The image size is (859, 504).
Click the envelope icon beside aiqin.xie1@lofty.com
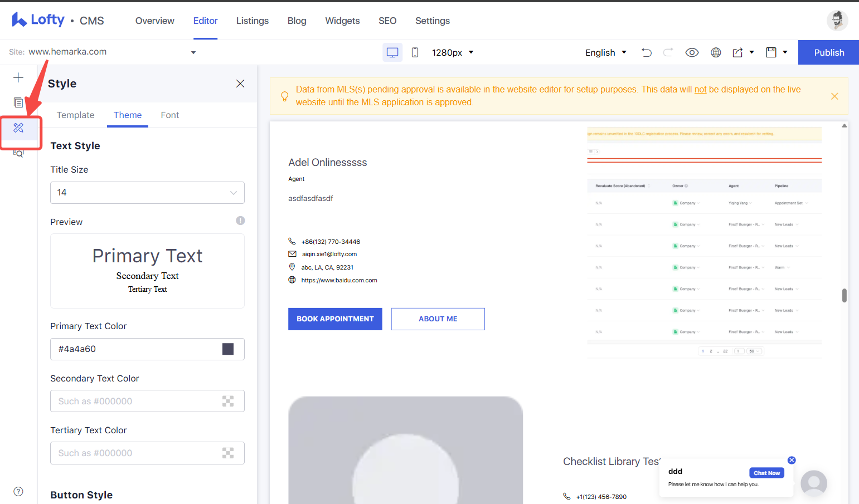click(292, 254)
